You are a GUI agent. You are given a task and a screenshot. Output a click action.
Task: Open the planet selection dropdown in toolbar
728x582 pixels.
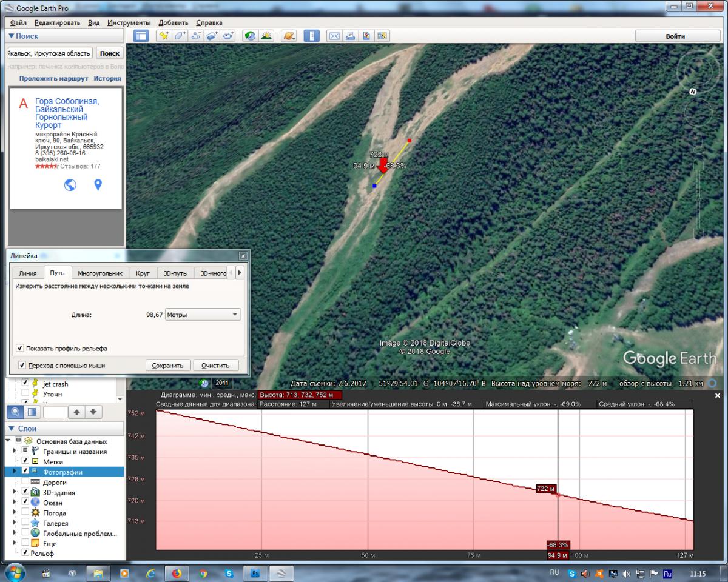pos(289,36)
